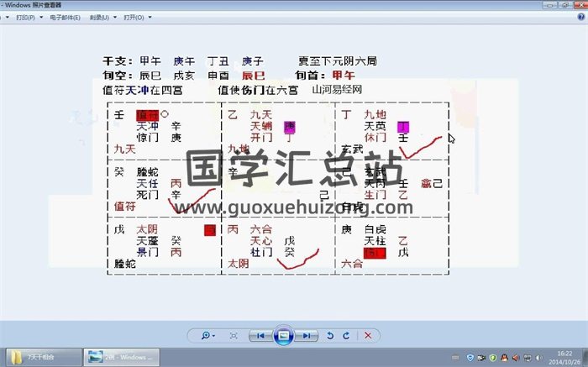Delete the photo with red X
The width and height of the screenshot is (588, 367).
pyautogui.click(x=368, y=335)
